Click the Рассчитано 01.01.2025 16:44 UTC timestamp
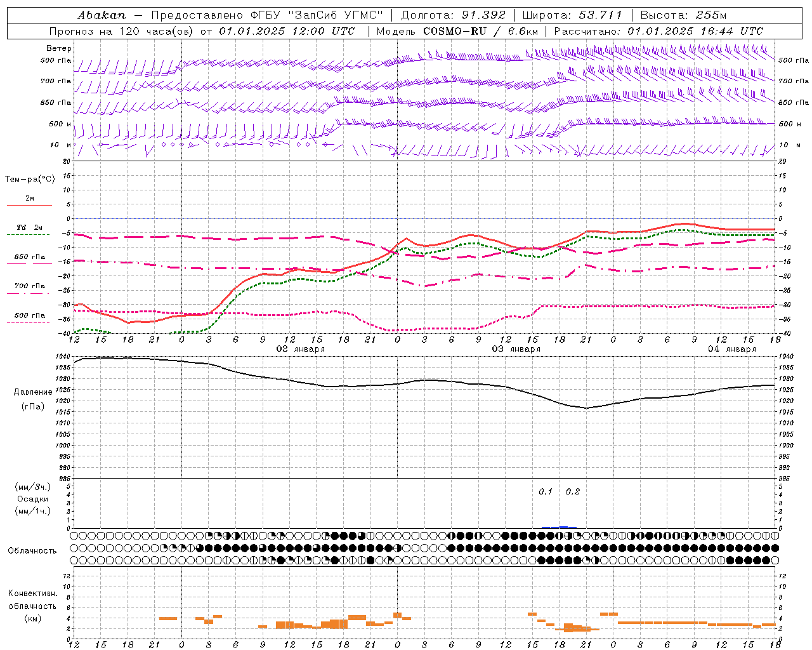This screenshot has height=650, width=812. [x=658, y=31]
